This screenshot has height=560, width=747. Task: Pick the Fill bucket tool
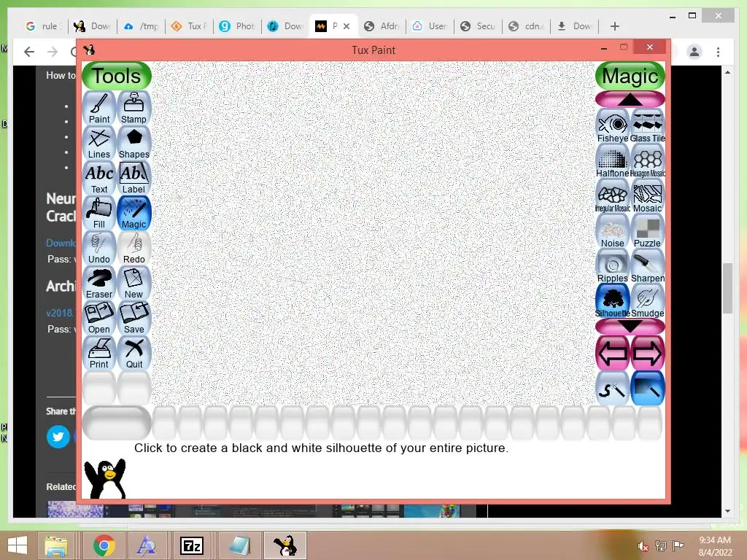[x=99, y=214]
